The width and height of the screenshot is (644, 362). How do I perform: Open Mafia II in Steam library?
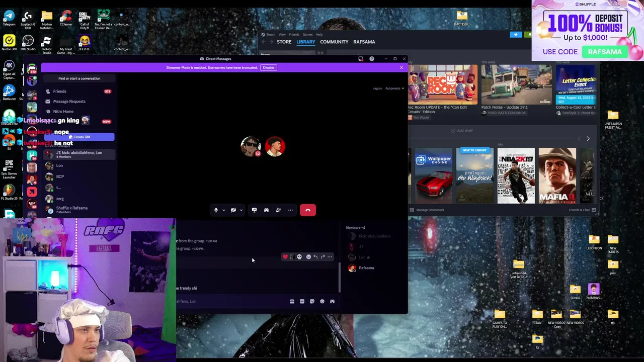[x=557, y=176]
